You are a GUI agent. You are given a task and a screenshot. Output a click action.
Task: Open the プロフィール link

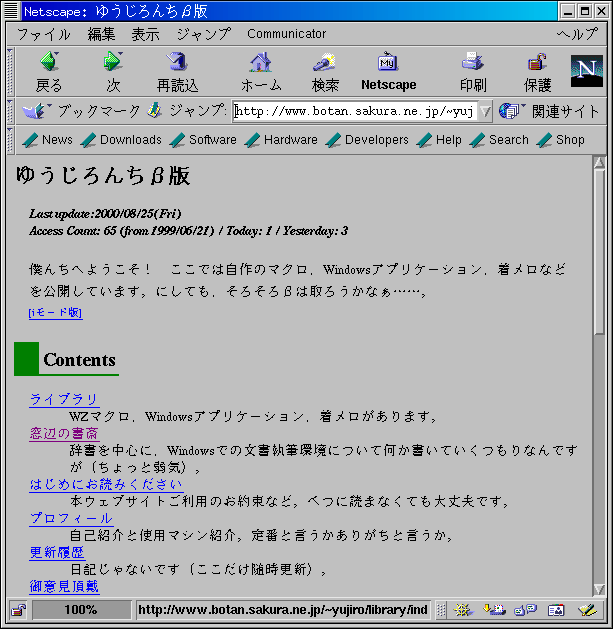pos(71,519)
